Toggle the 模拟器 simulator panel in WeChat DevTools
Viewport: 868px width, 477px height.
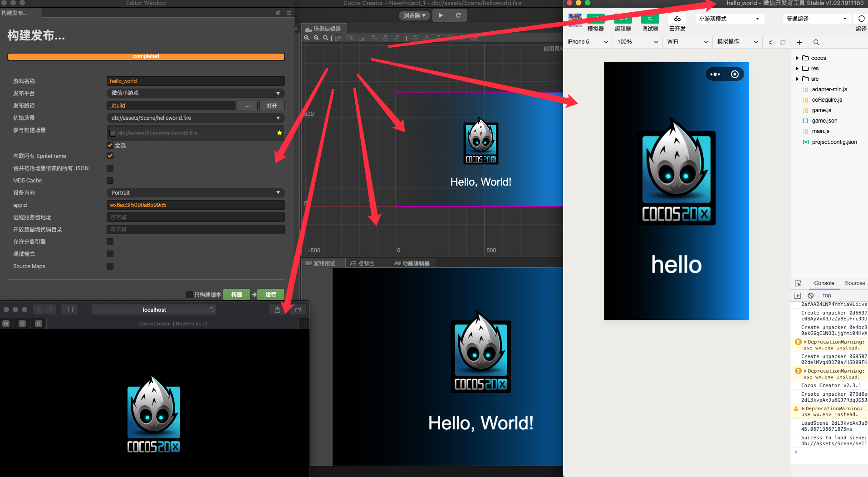click(x=595, y=19)
